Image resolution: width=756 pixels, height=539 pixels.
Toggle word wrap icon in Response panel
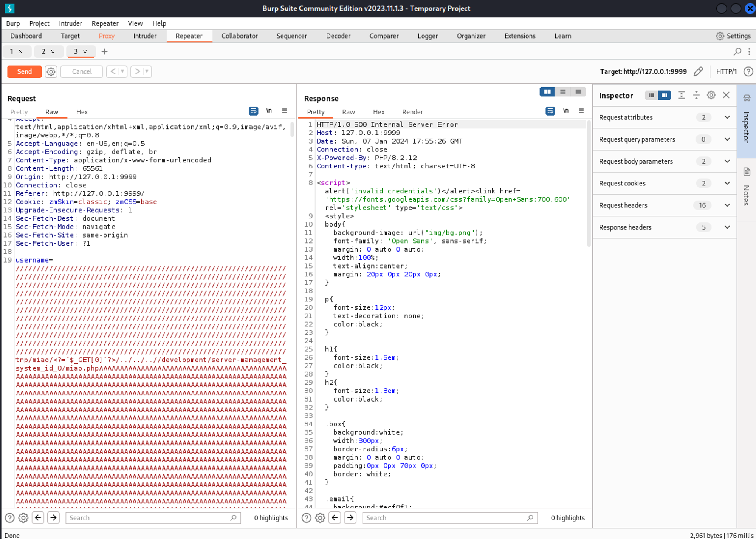[550, 111]
